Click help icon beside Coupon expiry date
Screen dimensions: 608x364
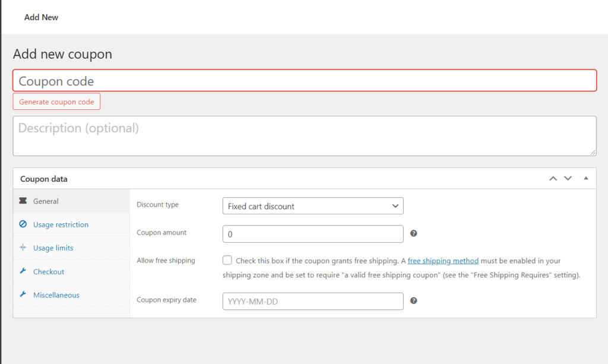(x=414, y=300)
